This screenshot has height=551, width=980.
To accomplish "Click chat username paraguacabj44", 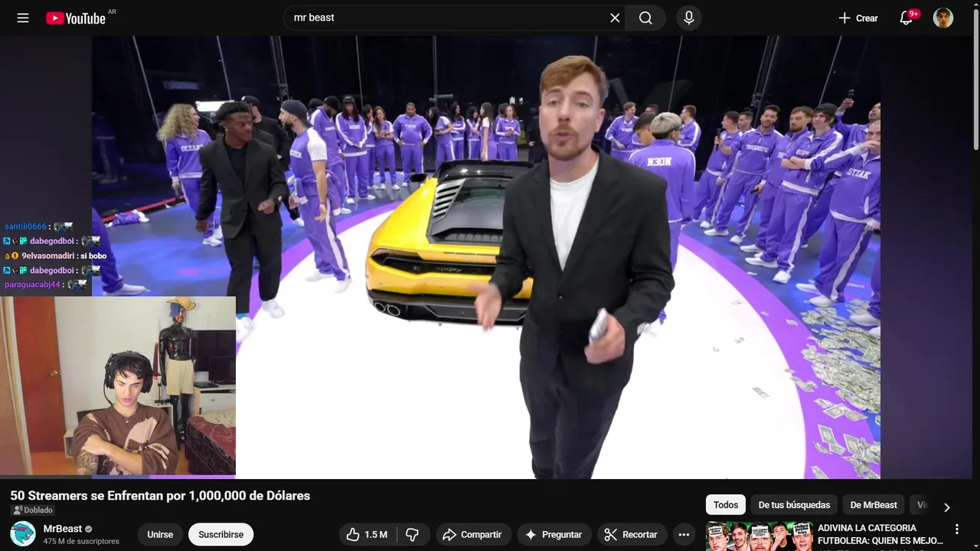I will click(x=32, y=285).
